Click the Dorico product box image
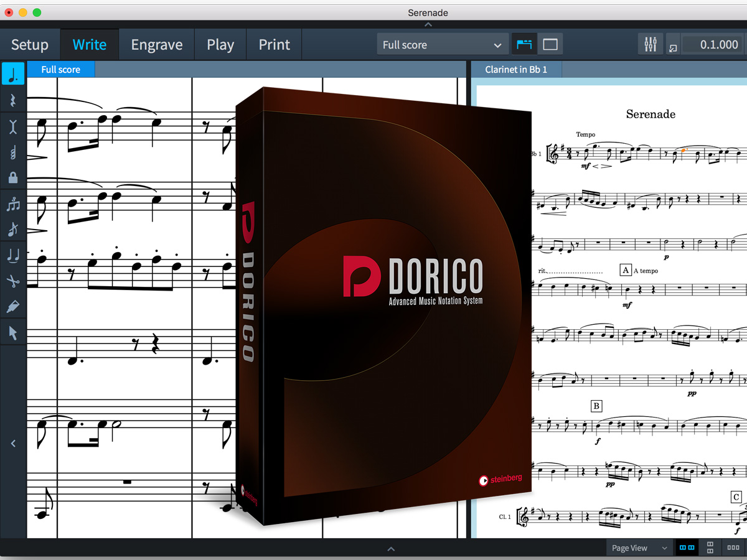This screenshot has width=747, height=560. 383,305
